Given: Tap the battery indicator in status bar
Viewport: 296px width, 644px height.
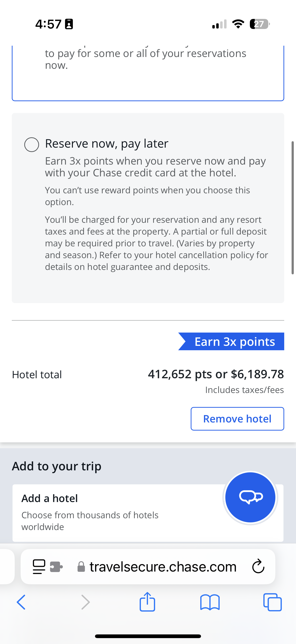Looking at the screenshot, I should [x=260, y=24].
